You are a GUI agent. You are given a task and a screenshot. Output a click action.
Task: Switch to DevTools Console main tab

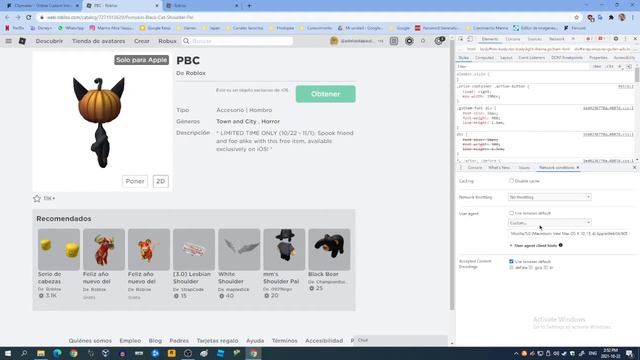tap(513, 39)
